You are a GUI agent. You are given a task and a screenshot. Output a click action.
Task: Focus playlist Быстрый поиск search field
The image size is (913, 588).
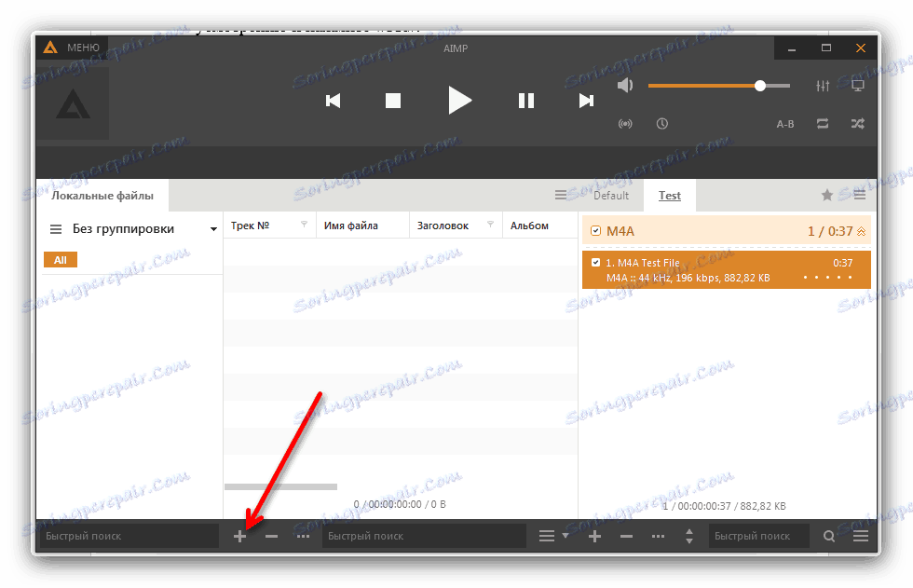[x=758, y=536]
